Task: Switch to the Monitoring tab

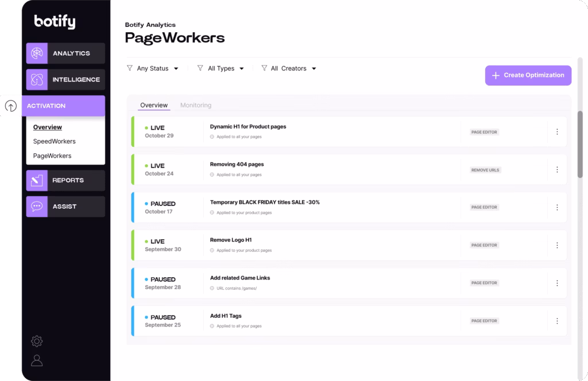Action: 196,106
